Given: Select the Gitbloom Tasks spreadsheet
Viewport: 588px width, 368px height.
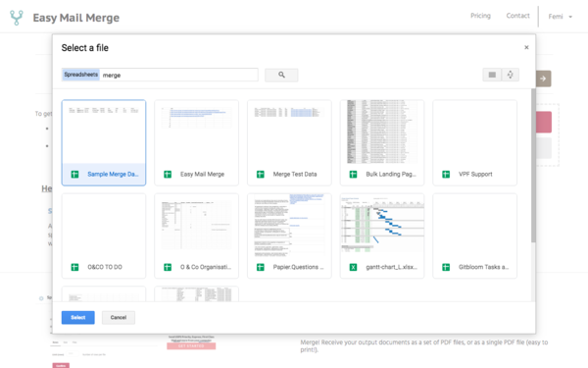Looking at the screenshot, I should pos(474,236).
